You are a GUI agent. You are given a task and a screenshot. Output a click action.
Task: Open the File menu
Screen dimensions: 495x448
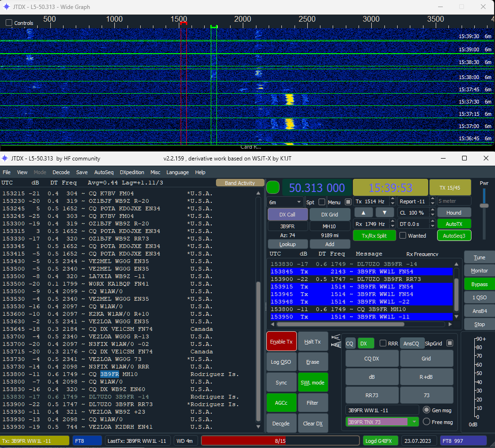pos(7,172)
